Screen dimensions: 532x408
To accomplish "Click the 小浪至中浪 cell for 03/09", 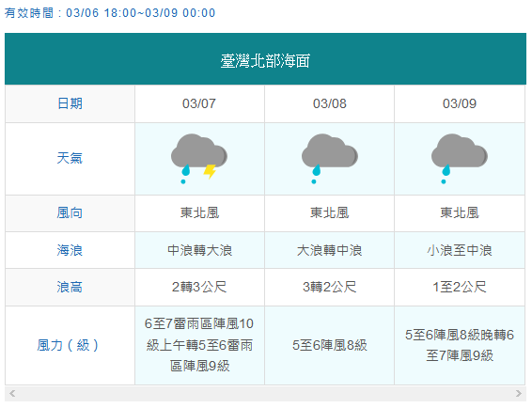I will 460,250.
